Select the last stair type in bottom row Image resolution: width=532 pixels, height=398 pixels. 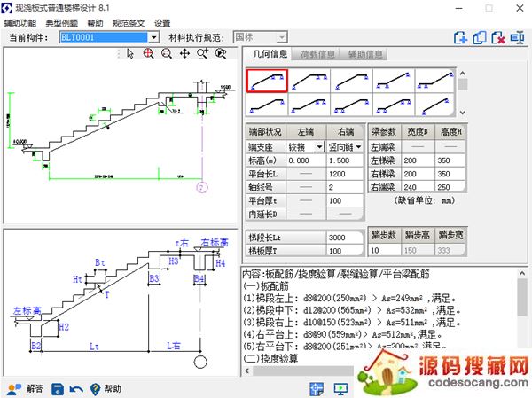click(x=435, y=105)
